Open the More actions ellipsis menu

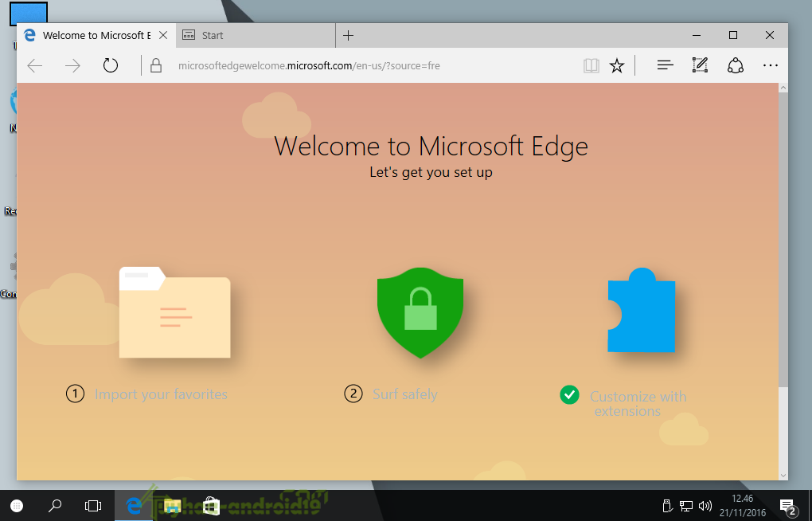coord(770,65)
